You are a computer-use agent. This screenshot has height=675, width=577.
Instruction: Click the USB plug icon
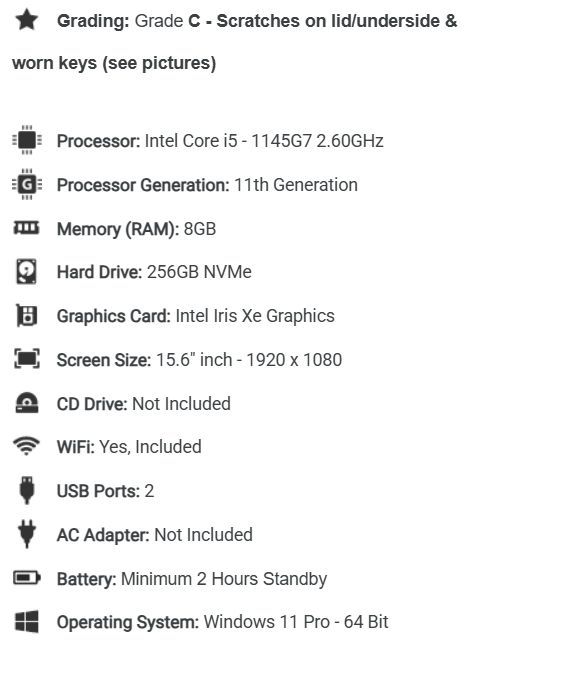27,490
